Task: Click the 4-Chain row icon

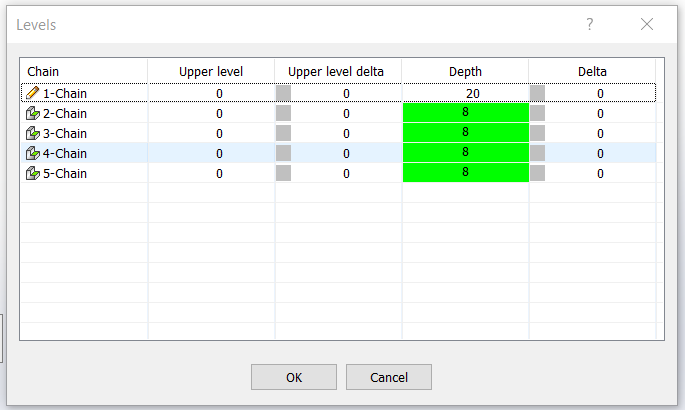Action: (x=33, y=153)
